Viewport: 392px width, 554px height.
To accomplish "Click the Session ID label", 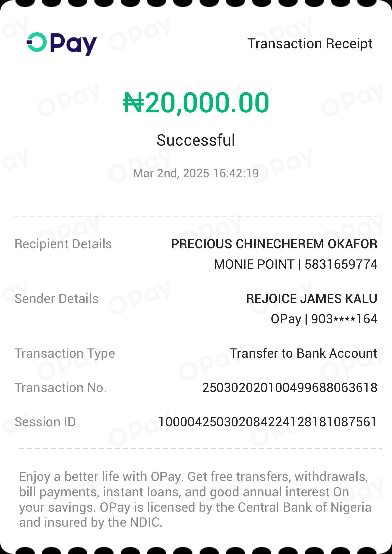I will [45, 422].
